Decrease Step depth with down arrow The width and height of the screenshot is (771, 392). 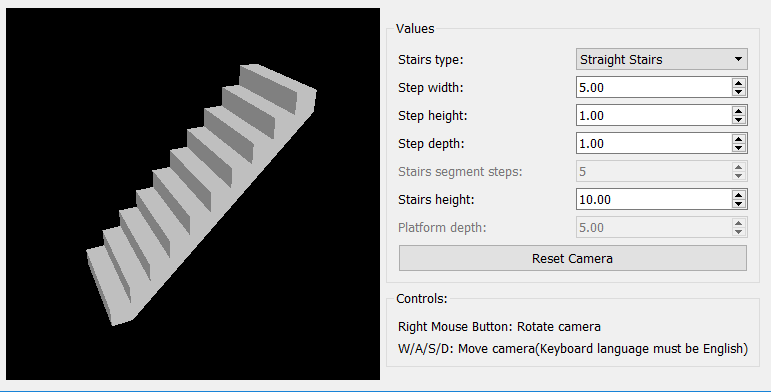(x=739, y=149)
